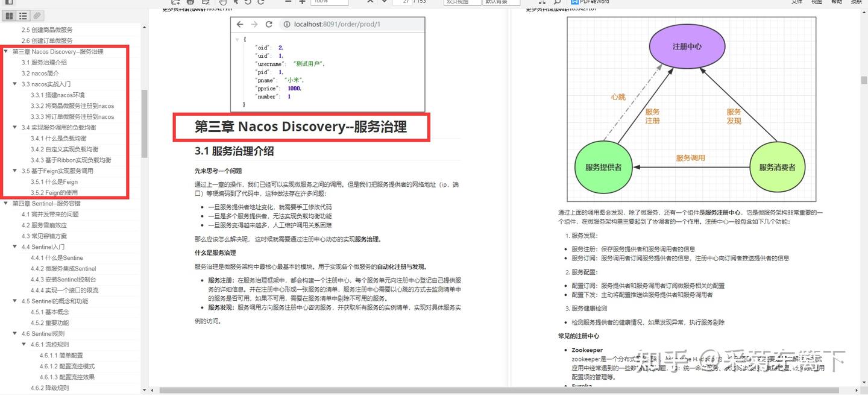The width and height of the screenshot is (868, 396).
Task: Open 4.4.4 实现一个接口的限流 bookmark
Action: pos(64,291)
